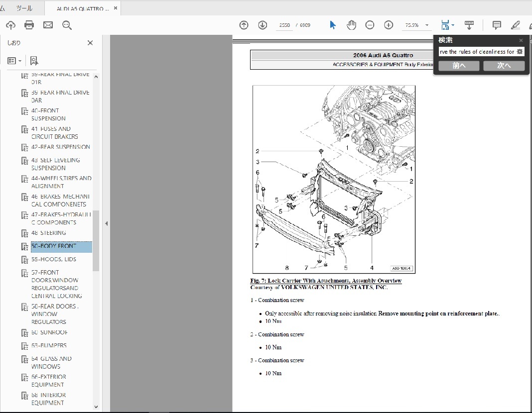The height and width of the screenshot is (413, 532).
Task: Click the 前へ button in search panel
Action: [x=459, y=66]
